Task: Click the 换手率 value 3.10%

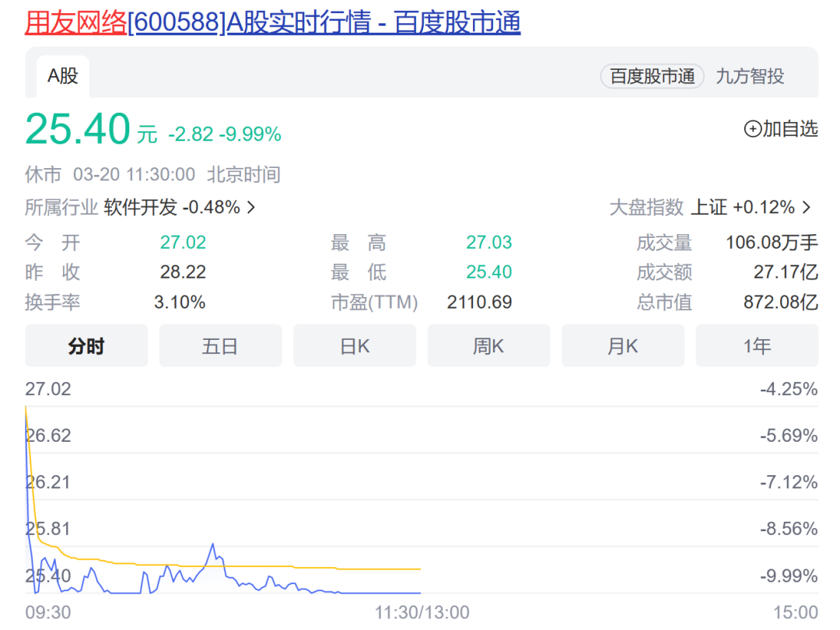Action: pyautogui.click(x=180, y=302)
